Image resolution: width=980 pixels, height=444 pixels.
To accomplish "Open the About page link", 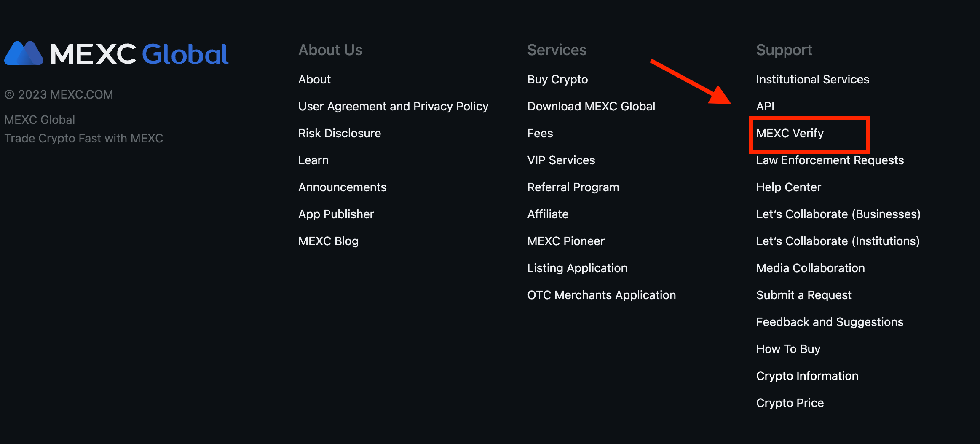I will tap(314, 80).
